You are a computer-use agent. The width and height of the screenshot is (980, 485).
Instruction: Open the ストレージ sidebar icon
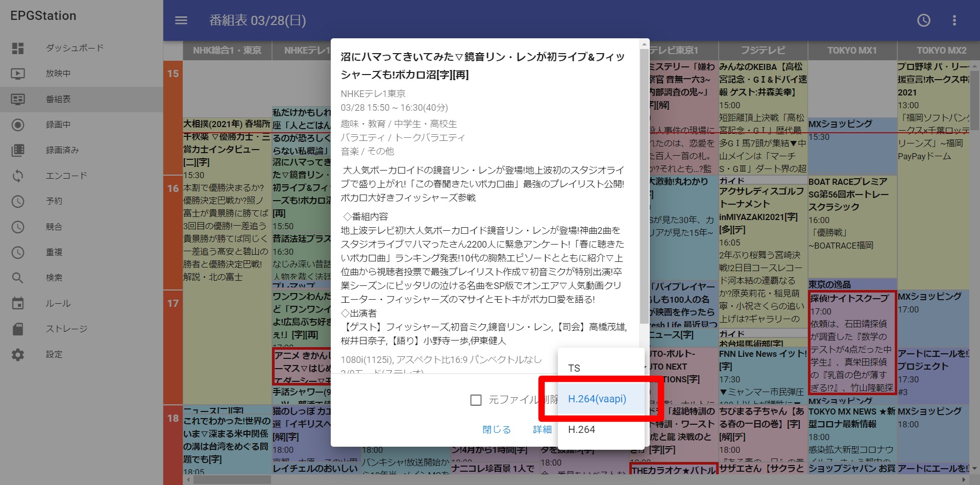click(18, 328)
